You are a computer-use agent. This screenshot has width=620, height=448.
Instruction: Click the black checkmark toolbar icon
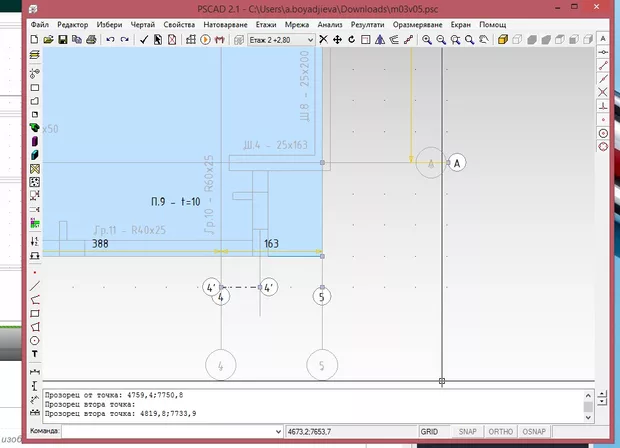click(x=144, y=40)
